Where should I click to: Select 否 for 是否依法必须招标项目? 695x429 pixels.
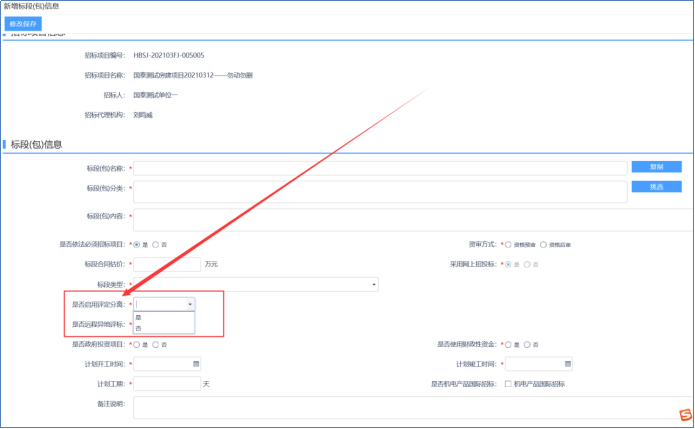click(155, 243)
